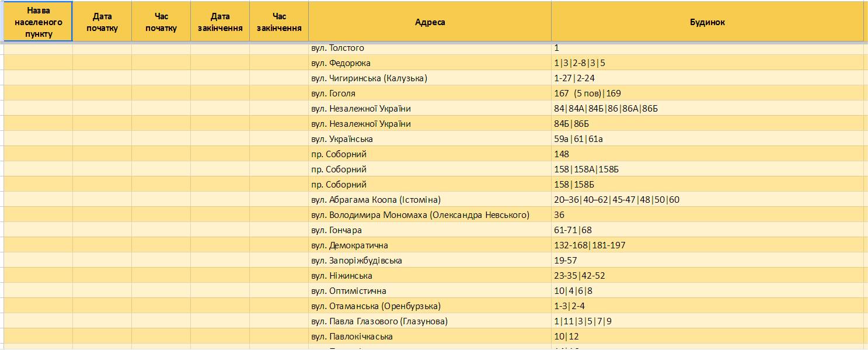Select the house cell containing '148'
868x350 pixels.
(707, 154)
